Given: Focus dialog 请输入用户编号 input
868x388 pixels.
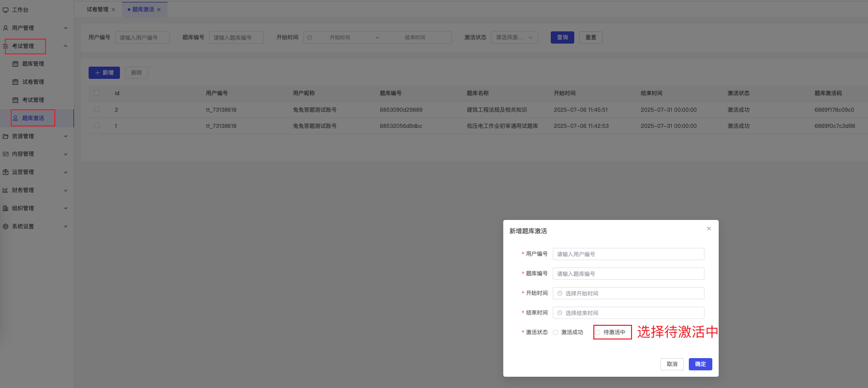Looking at the screenshot, I should [629, 254].
